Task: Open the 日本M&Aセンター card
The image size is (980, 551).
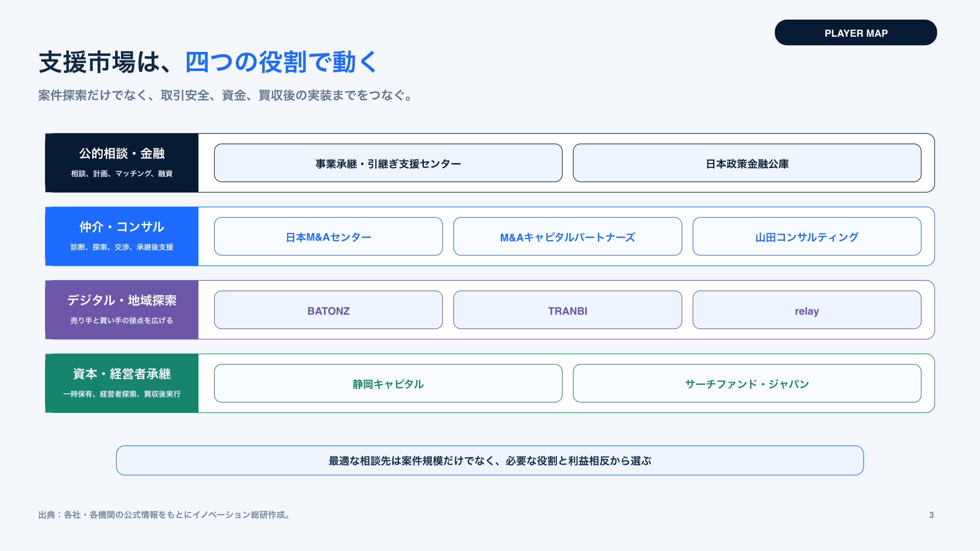Action: coord(328,237)
